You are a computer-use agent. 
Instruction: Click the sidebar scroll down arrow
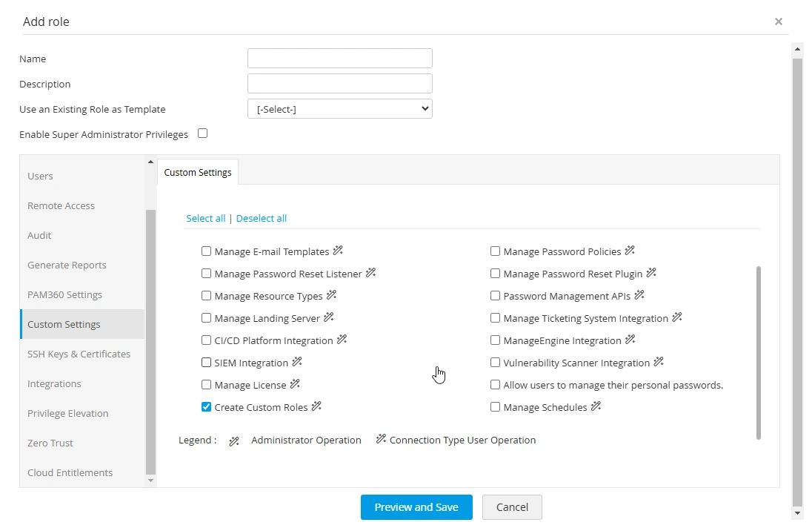pyautogui.click(x=151, y=481)
